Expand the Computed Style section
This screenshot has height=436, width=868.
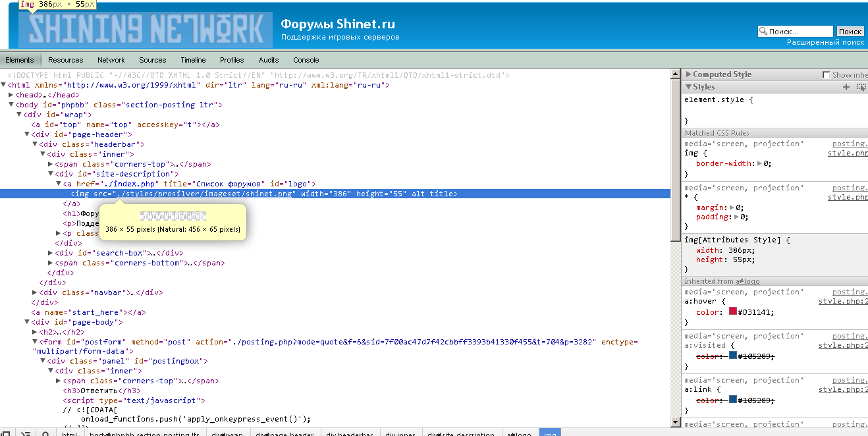pos(689,74)
